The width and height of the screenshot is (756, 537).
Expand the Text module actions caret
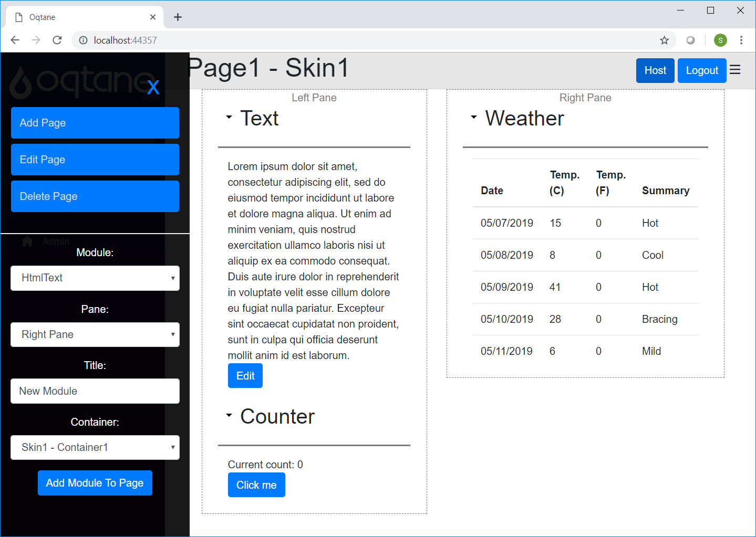point(229,117)
